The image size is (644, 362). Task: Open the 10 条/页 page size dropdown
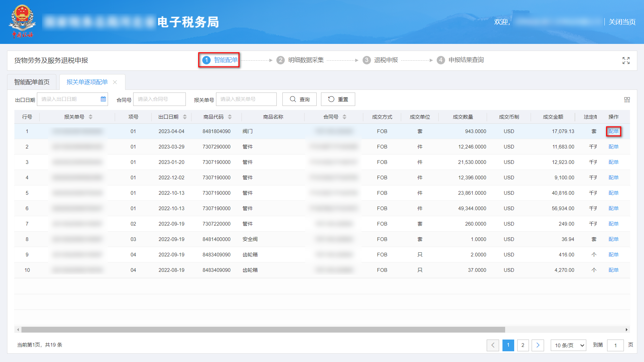[568, 345]
